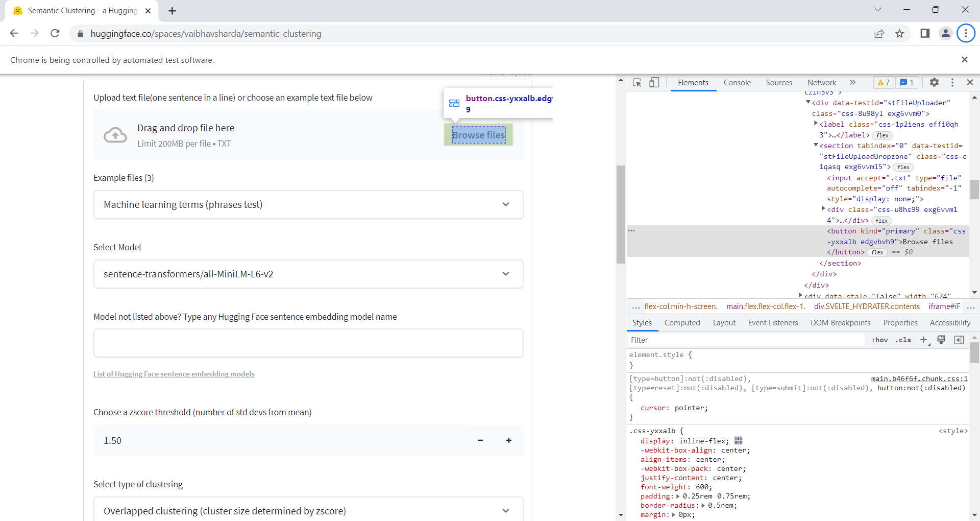Switch to the Console tab
The height and width of the screenshot is (521, 980).
737,83
